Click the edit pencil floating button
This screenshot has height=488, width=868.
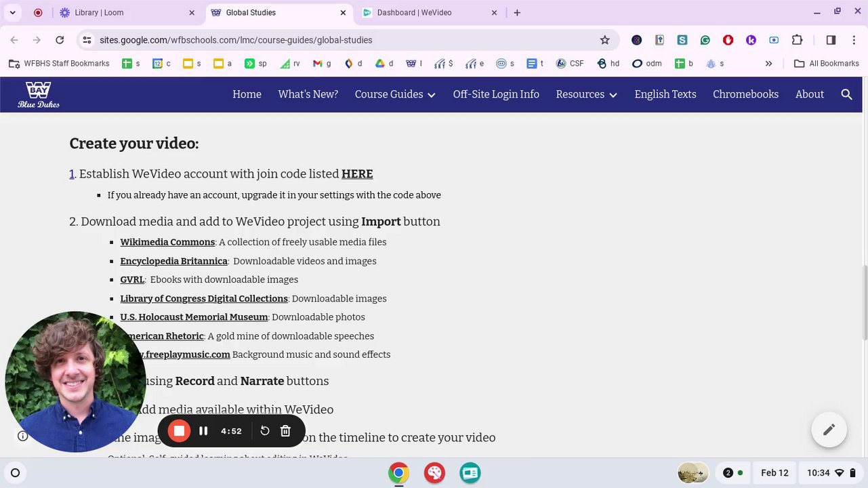pos(829,430)
